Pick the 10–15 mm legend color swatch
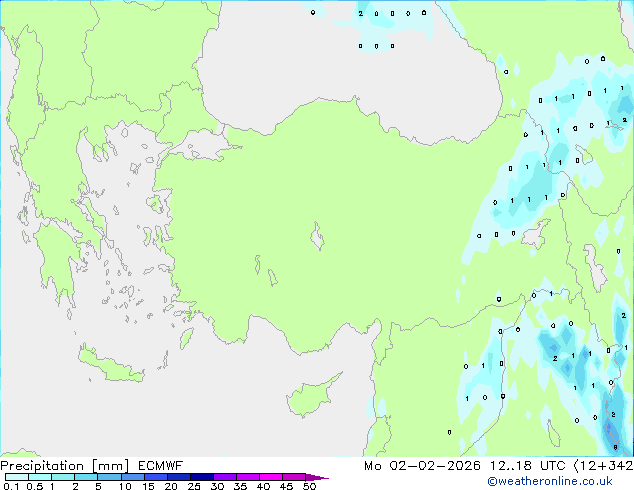The image size is (634, 490). [132, 477]
